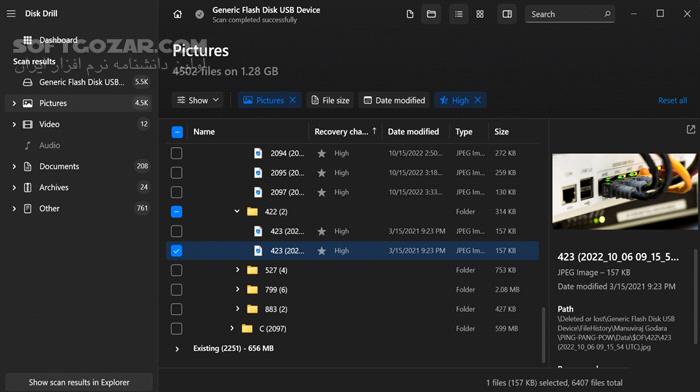The height and width of the screenshot is (392, 700).
Task: Go to the home screen icon
Action: click(177, 14)
